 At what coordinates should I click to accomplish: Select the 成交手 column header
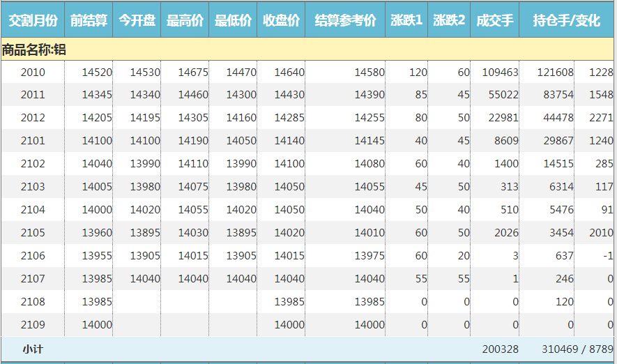coord(494,21)
